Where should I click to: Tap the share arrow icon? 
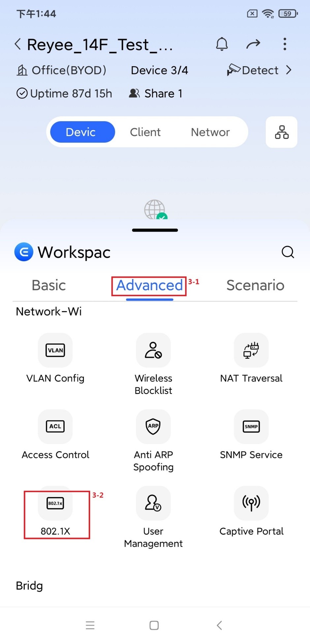tap(253, 44)
